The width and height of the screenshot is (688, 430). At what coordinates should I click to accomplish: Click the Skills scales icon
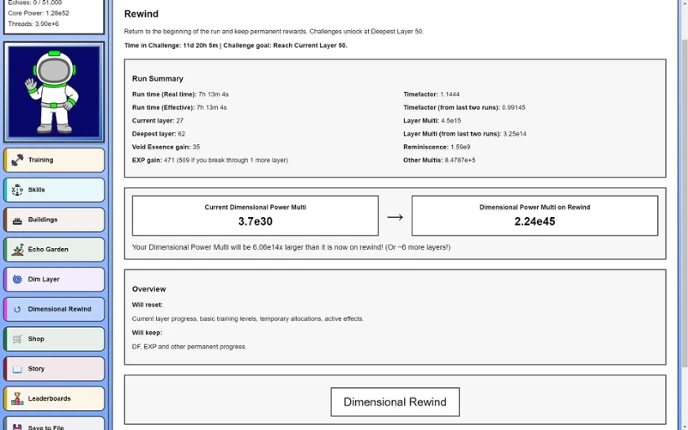[x=17, y=190]
